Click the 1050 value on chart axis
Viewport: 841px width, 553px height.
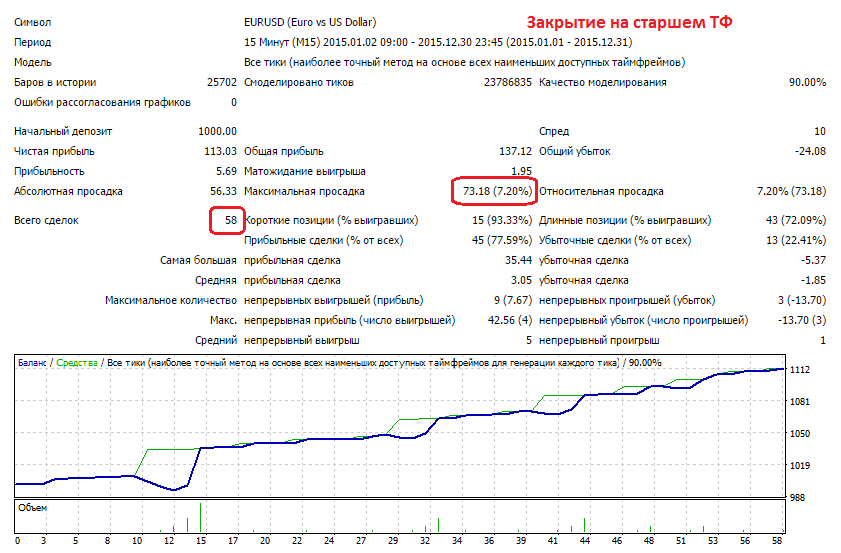800,433
